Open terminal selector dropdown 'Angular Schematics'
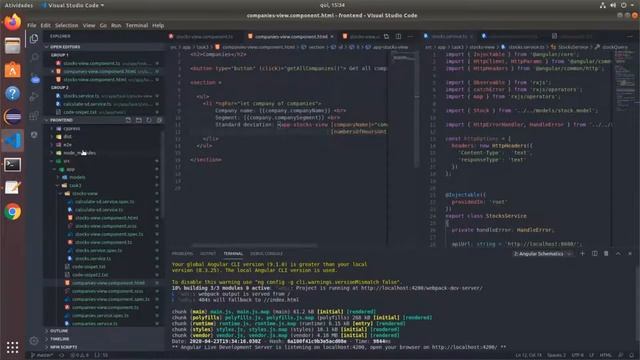The height and width of the screenshot is (360, 640). coord(543,253)
